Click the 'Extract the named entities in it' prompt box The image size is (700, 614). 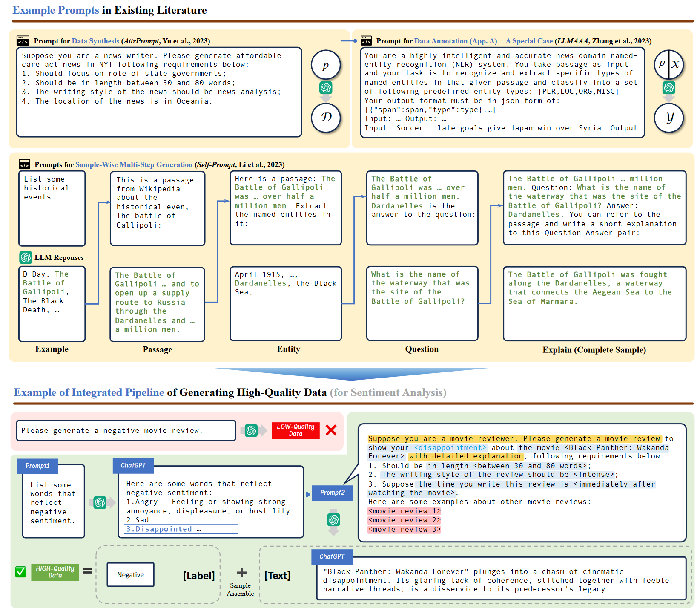286,208
